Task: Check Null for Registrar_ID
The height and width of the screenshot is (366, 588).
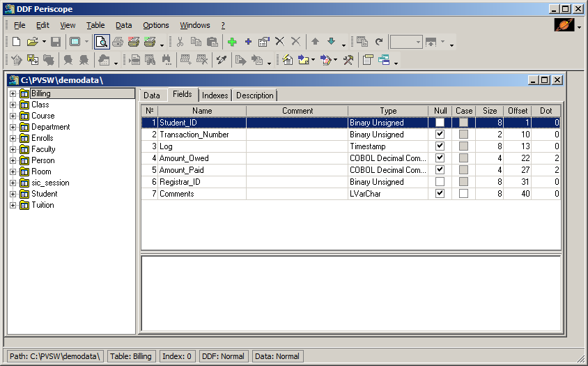Action: click(440, 182)
